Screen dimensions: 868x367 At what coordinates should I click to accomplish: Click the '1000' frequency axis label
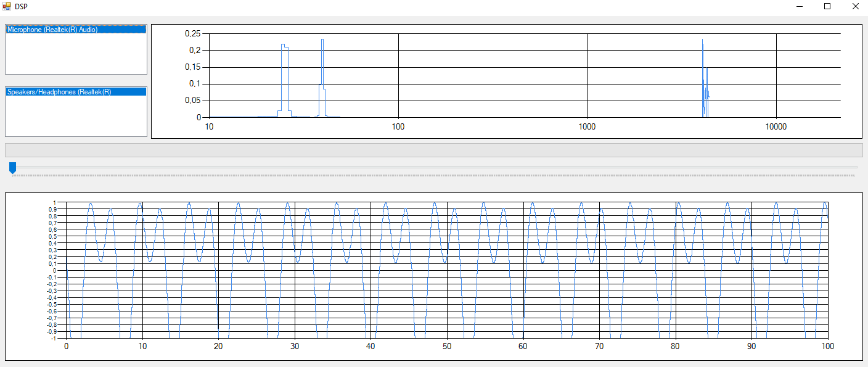pyautogui.click(x=587, y=127)
